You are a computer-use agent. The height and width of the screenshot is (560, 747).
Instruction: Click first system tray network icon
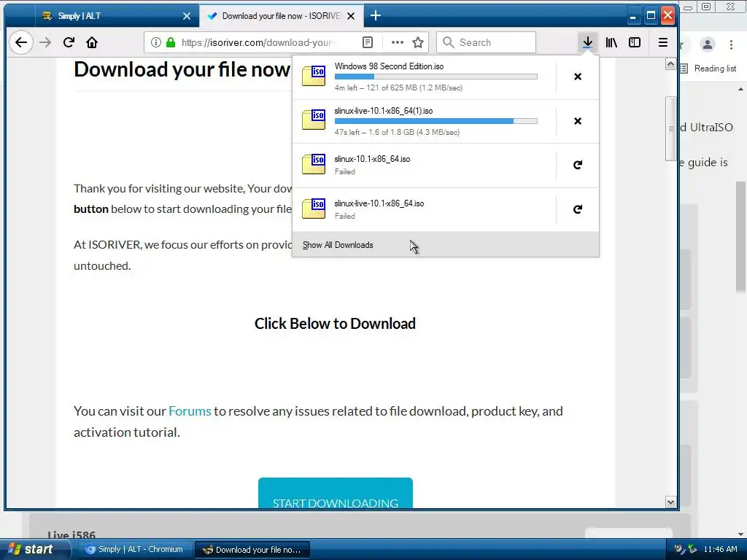679,549
